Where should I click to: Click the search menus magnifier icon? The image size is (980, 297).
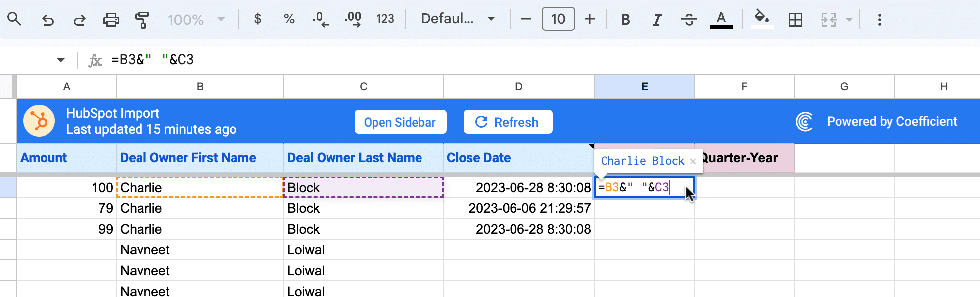point(14,19)
